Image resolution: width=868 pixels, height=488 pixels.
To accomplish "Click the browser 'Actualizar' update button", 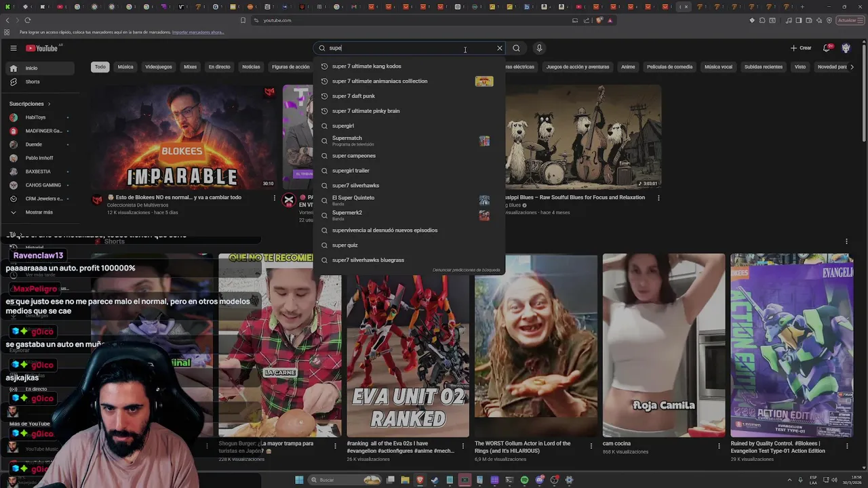I will click(849, 20).
